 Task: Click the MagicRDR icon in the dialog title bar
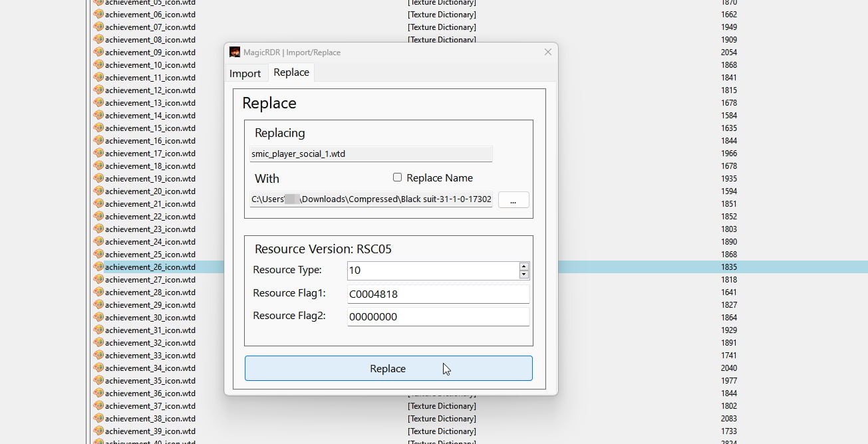(x=235, y=52)
